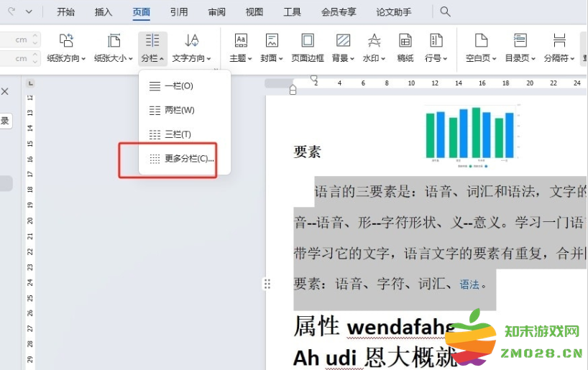588x370 pixels.
Task: Click the 文字方向 text direction icon
Action: tap(192, 41)
